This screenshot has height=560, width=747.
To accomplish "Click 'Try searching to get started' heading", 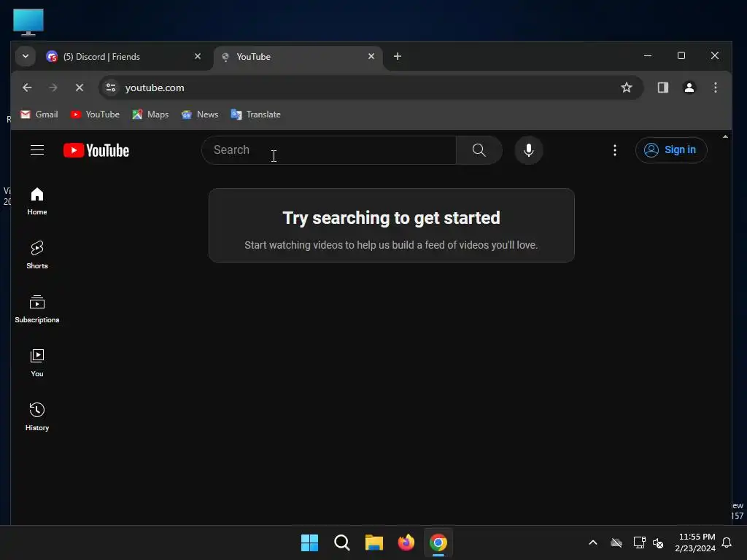I will pos(391,217).
